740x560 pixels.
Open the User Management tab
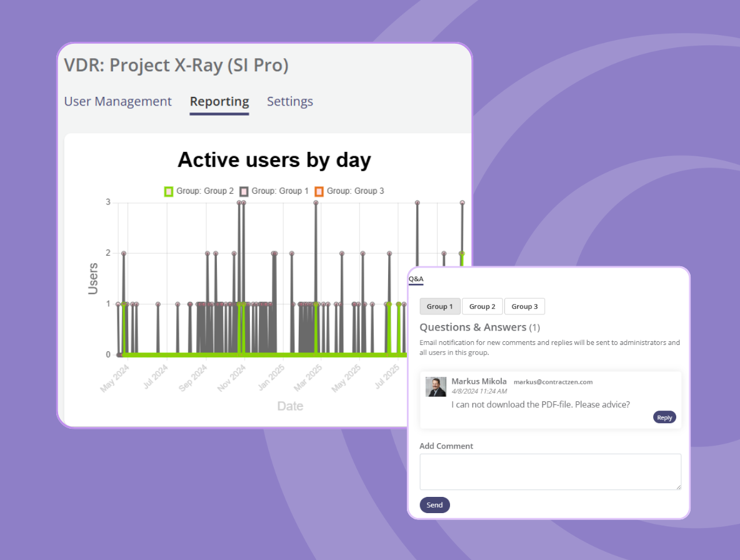click(117, 101)
